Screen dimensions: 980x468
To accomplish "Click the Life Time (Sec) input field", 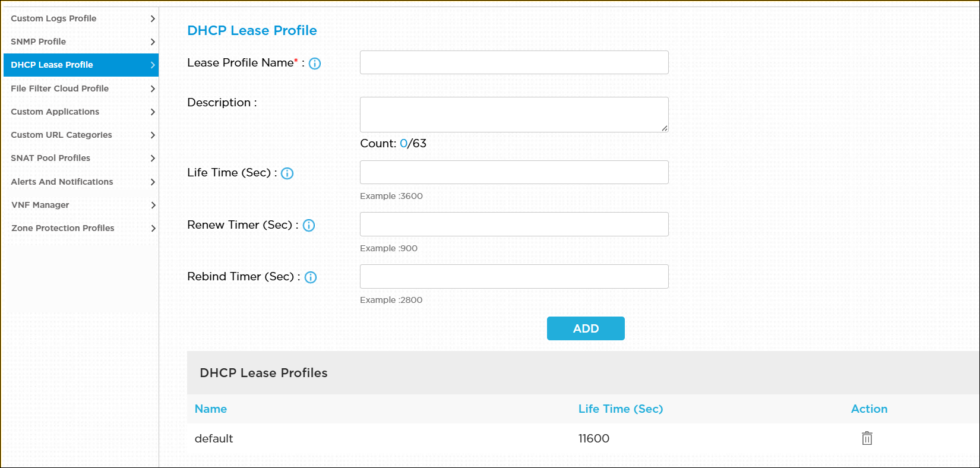I will tap(514, 172).
